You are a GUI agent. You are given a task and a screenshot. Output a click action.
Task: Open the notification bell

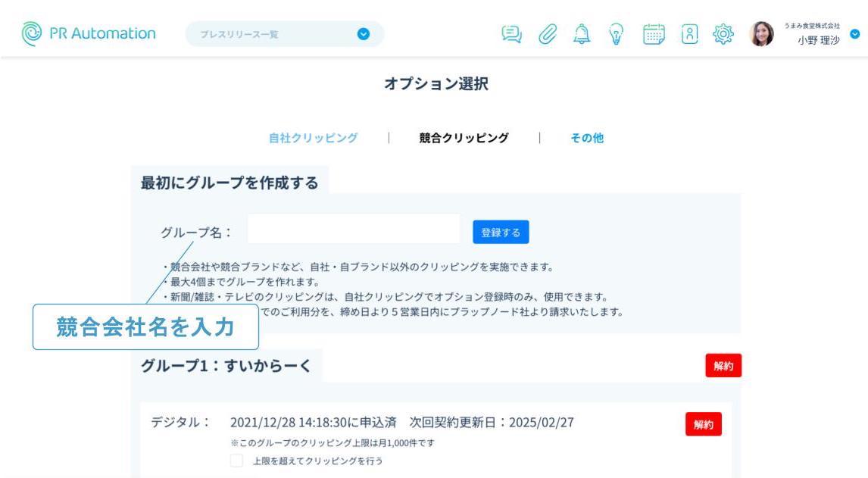(582, 34)
